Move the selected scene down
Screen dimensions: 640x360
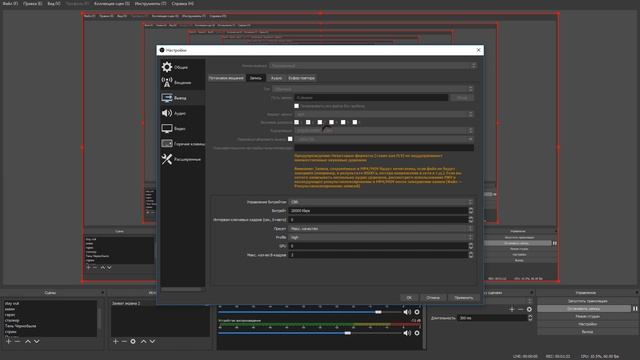pyautogui.click(x=37, y=341)
